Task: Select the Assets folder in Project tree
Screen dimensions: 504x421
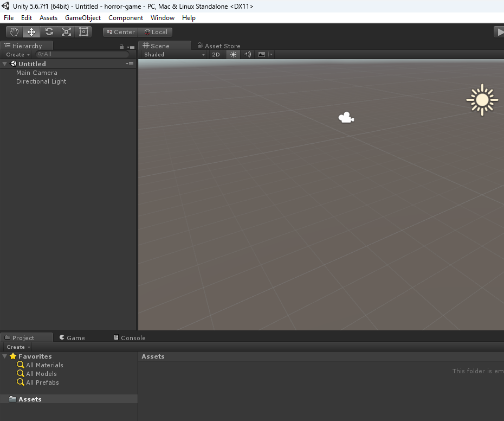Action: 69,399
